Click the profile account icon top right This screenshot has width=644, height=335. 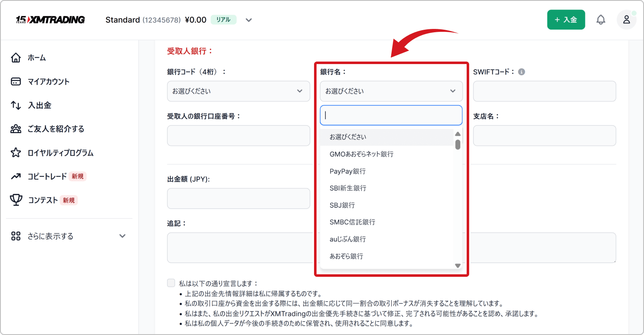(x=626, y=19)
